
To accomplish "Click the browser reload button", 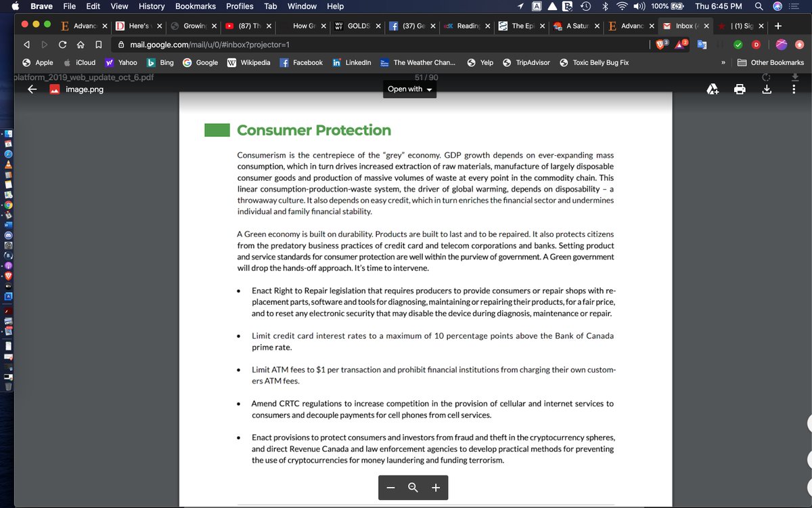I will [62, 45].
